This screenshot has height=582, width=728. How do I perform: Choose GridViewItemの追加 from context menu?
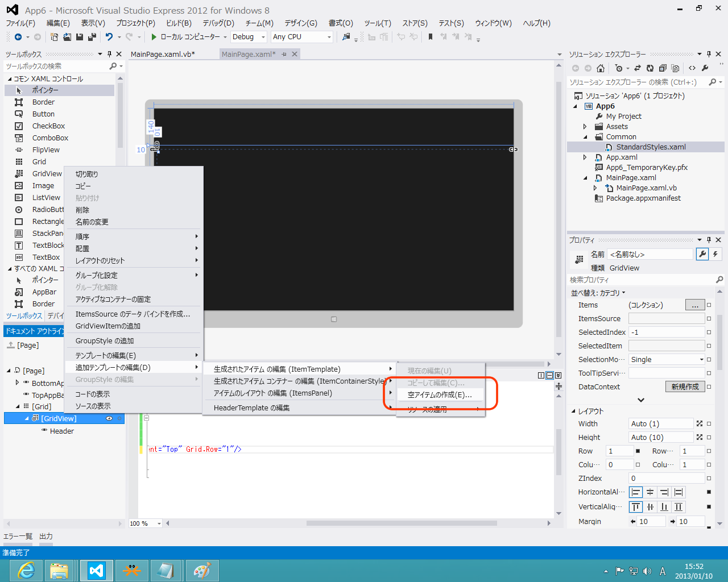[x=108, y=326]
